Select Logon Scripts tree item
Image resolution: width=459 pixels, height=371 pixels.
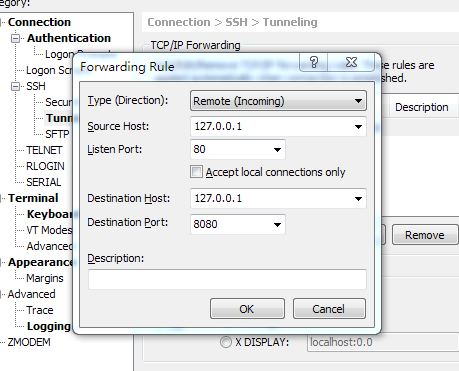49,70
